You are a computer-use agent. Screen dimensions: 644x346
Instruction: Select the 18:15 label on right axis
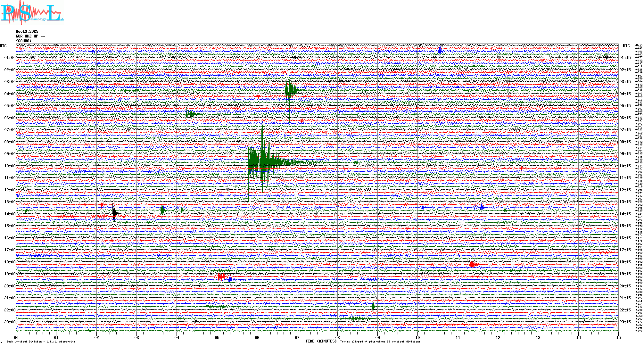click(625, 262)
